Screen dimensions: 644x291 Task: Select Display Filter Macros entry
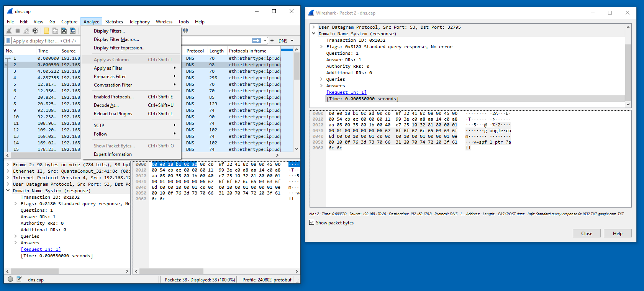[x=131, y=39]
